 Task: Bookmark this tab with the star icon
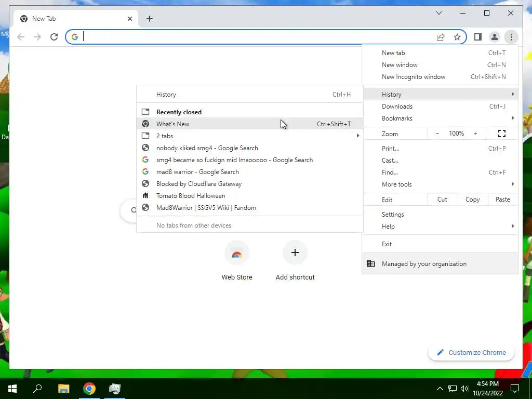pos(457,37)
